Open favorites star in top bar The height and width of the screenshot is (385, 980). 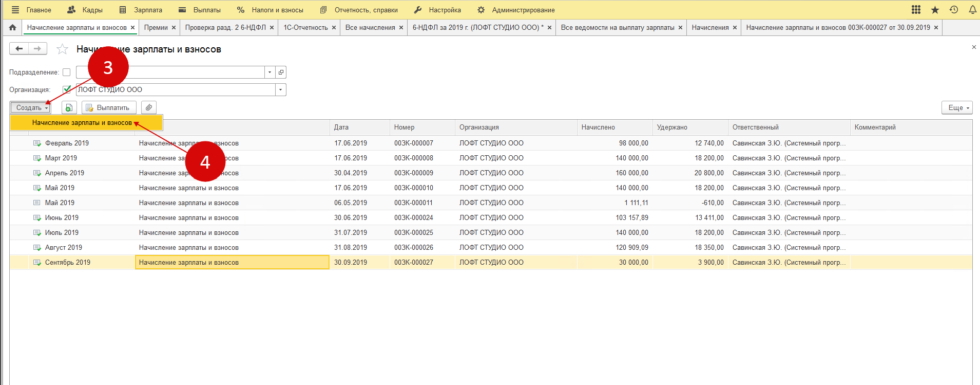pos(935,10)
